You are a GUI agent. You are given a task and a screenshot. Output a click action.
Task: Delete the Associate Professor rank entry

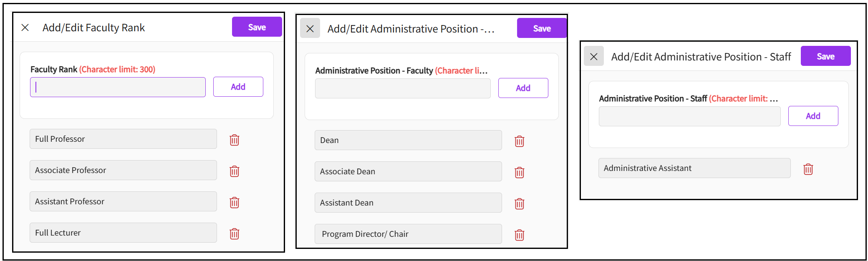coord(235,171)
